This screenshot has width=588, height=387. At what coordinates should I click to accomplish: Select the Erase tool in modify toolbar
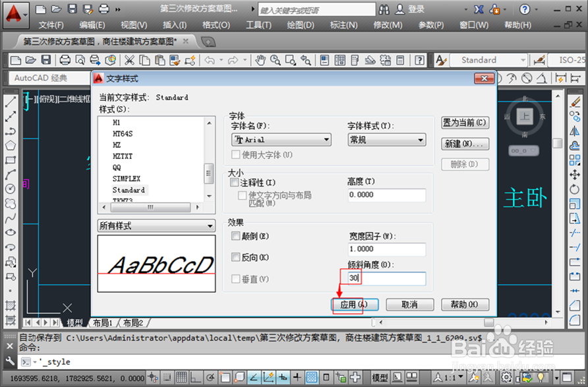pos(575,102)
